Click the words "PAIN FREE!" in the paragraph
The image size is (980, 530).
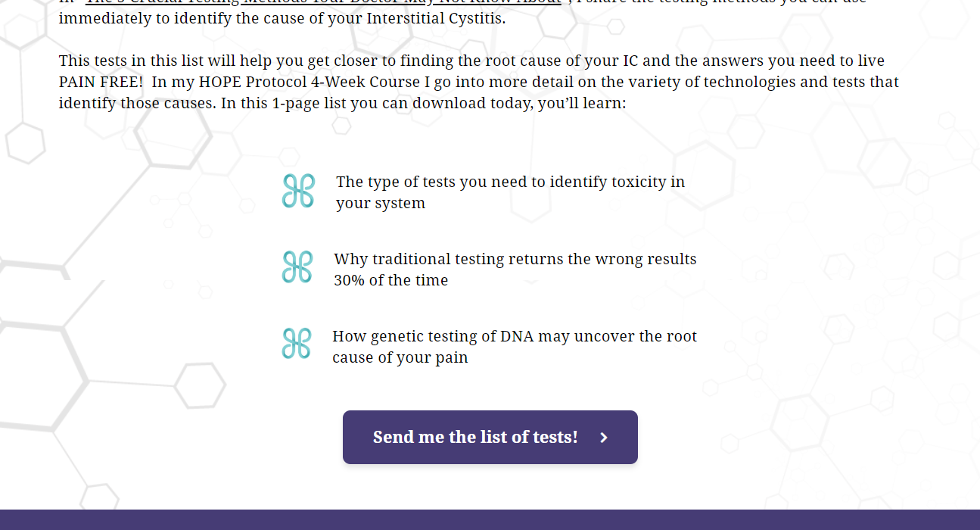point(101,82)
